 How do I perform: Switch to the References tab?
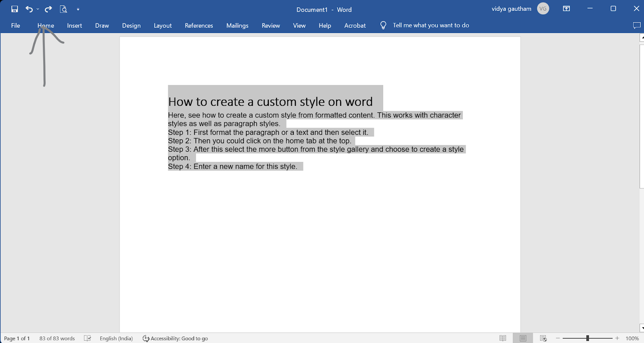coord(199,25)
